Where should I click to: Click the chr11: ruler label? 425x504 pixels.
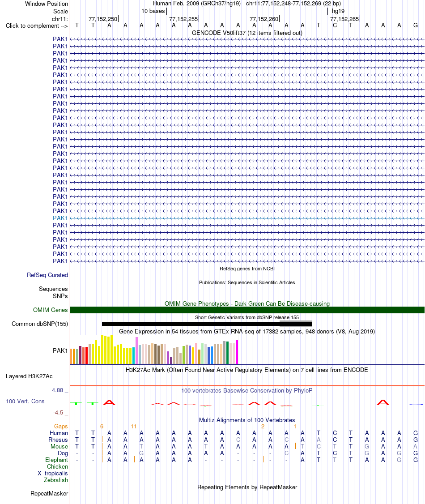click(60, 19)
